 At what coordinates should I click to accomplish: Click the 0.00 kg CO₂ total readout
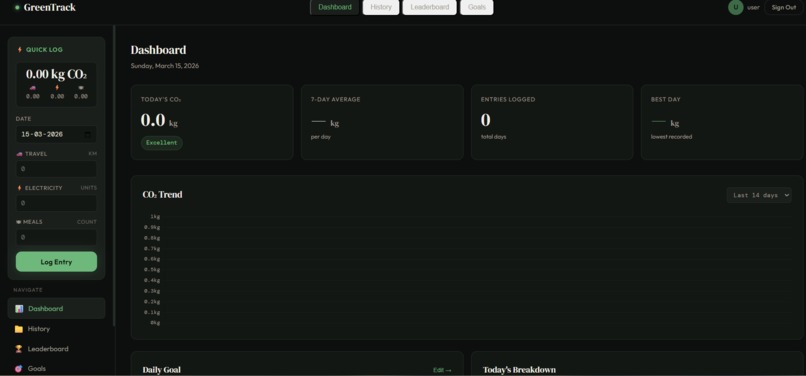click(x=56, y=74)
